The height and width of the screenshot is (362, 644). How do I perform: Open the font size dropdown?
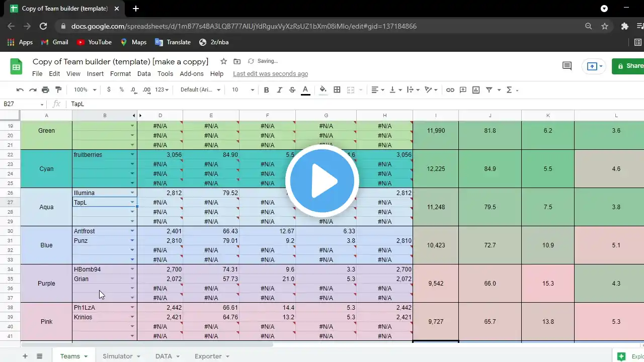(x=243, y=90)
